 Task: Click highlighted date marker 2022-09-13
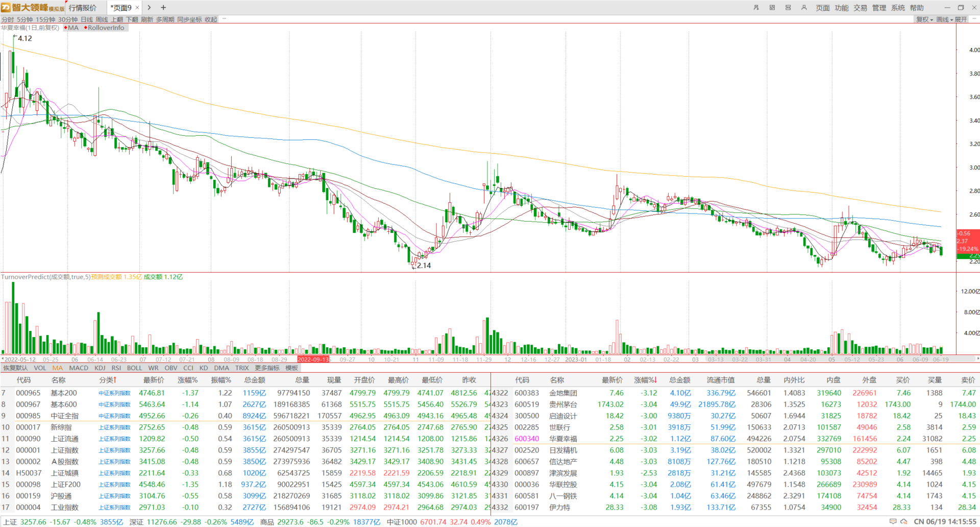point(313,360)
